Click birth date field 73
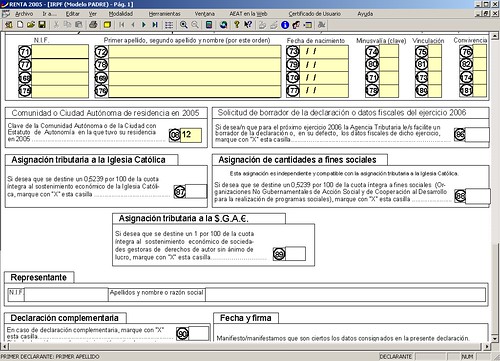Image resolution: width=500 pixels, height=361 pixels. (324, 51)
